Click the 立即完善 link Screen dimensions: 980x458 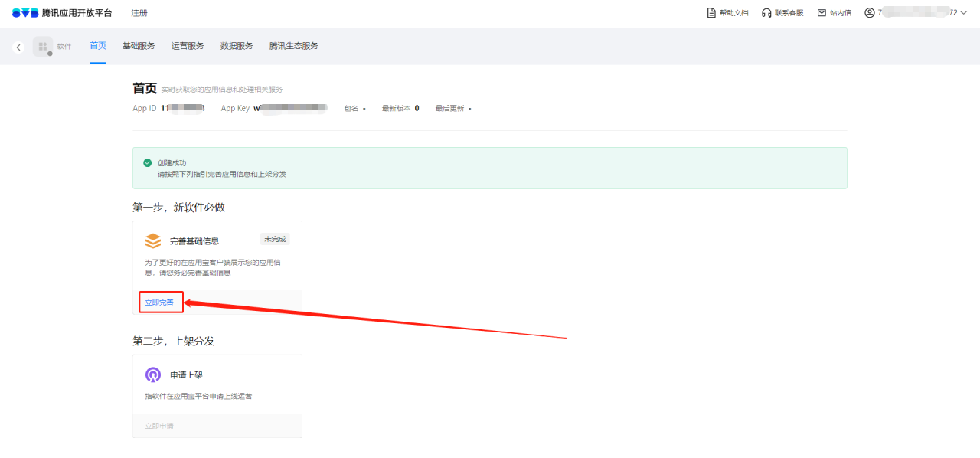(159, 302)
